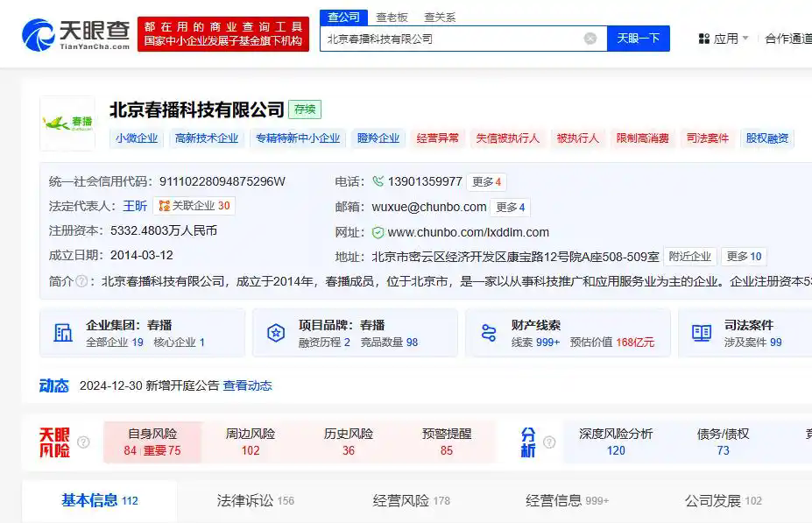The width and height of the screenshot is (812, 523).
Task: Click 附近企业 button near address
Action: (x=689, y=257)
